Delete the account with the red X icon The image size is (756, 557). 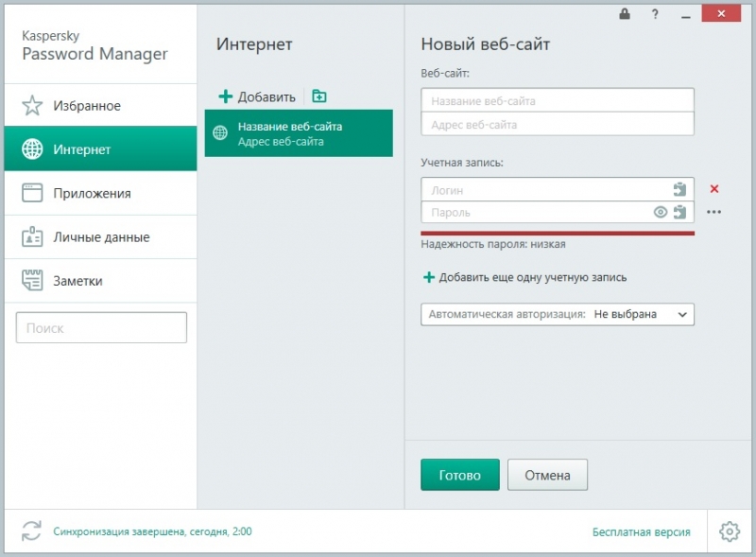pyautogui.click(x=714, y=189)
